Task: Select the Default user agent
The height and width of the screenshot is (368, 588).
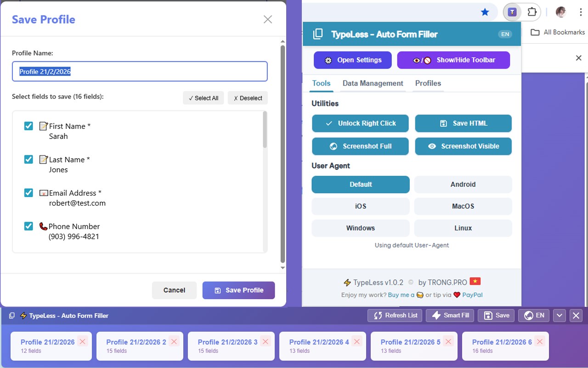Action: click(361, 184)
